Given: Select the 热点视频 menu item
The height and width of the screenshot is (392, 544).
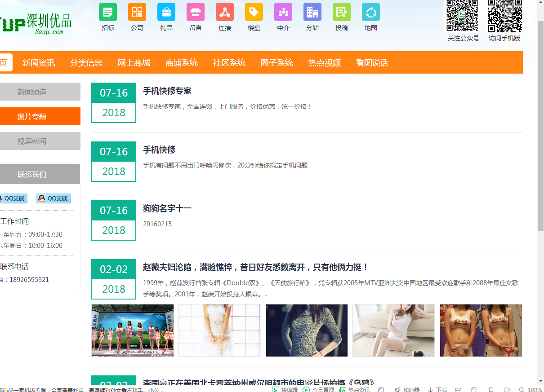Looking at the screenshot, I should (325, 63).
